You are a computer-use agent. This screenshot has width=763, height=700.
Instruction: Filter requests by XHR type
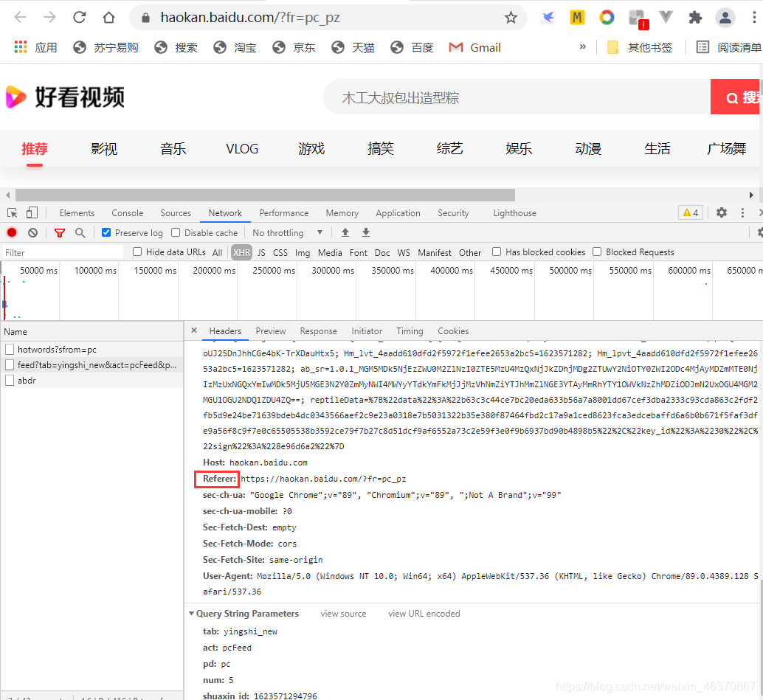241,252
